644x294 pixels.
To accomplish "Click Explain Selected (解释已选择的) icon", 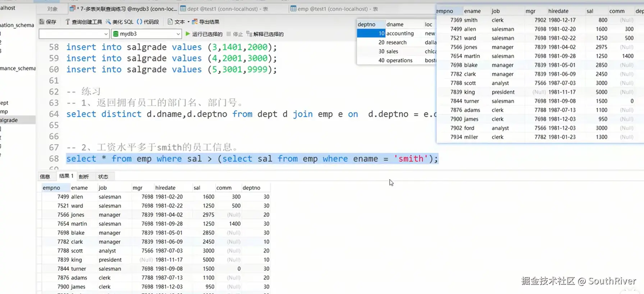I will coord(249,34).
